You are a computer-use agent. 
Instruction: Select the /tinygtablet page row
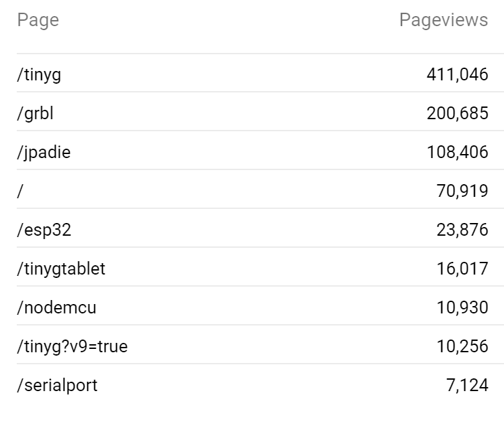61,269
